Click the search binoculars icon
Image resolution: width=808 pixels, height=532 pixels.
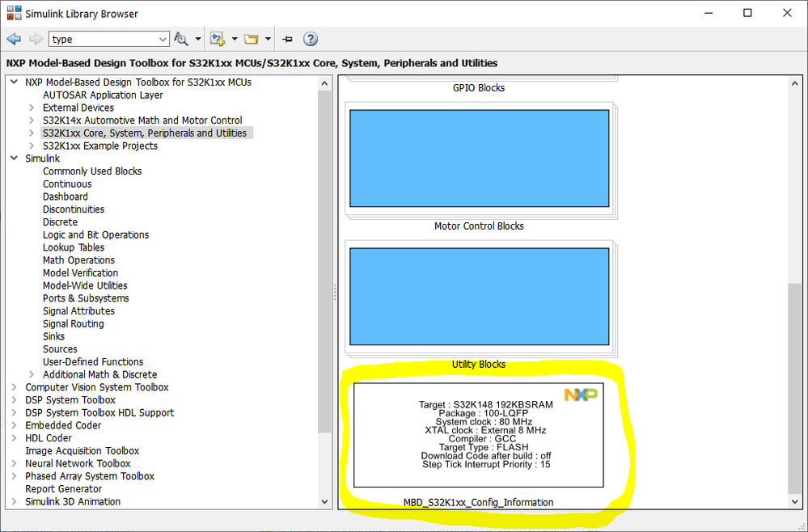181,39
